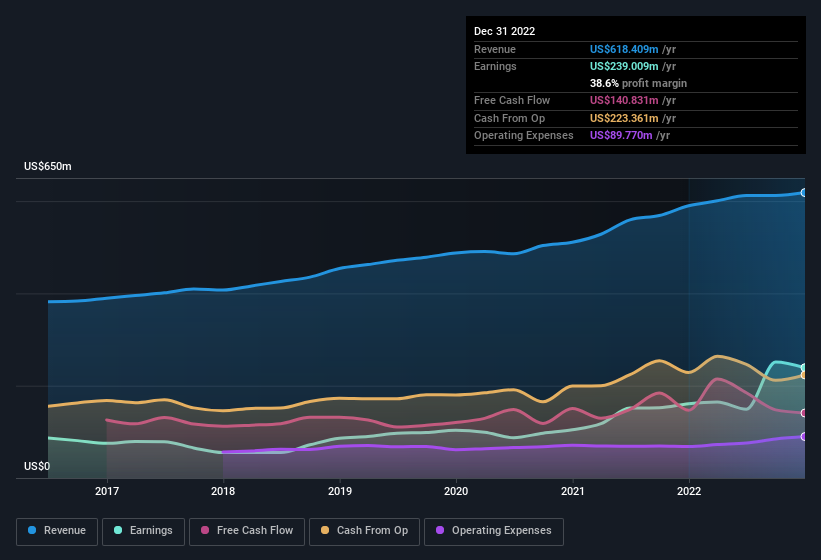Toggle the Cash From Op legend button
This screenshot has width=821, height=560.
click(364, 531)
